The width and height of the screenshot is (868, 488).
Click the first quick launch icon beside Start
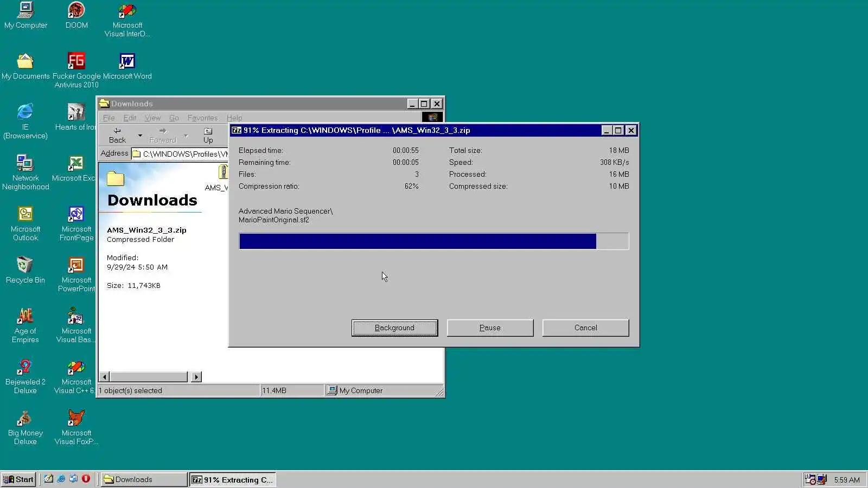(49, 479)
